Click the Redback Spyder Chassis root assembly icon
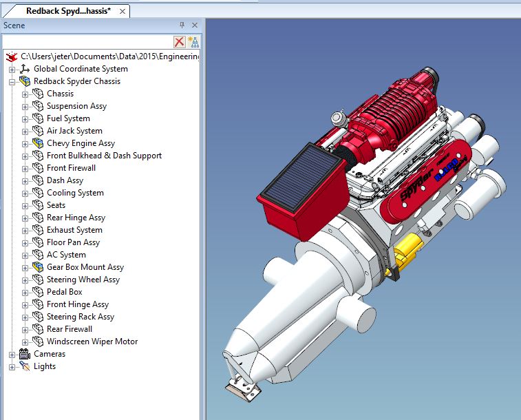521x420 pixels. [x=25, y=81]
